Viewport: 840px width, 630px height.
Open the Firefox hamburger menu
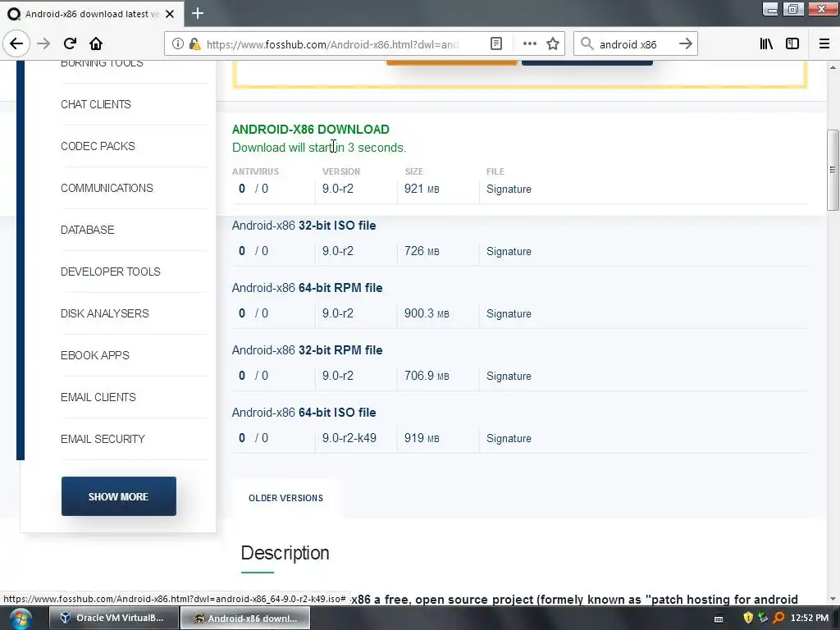pos(824,44)
